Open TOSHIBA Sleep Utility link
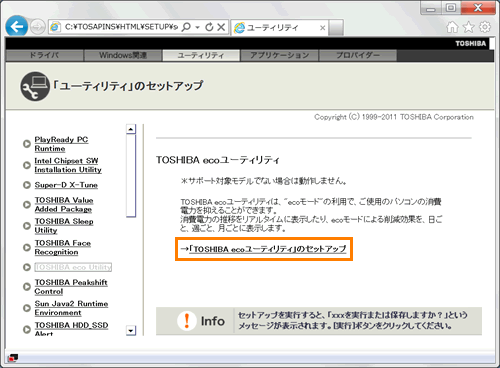Screen dimensions: 500x368 tap(64, 226)
